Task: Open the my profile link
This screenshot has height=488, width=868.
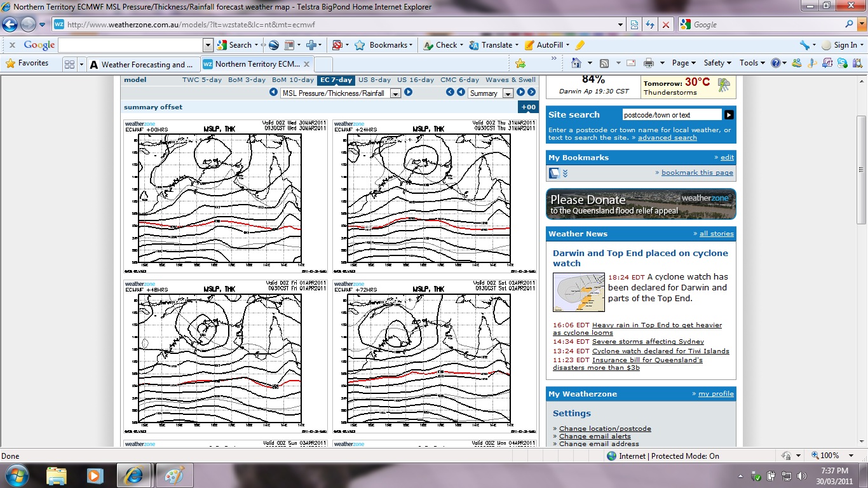Action: [x=716, y=393]
